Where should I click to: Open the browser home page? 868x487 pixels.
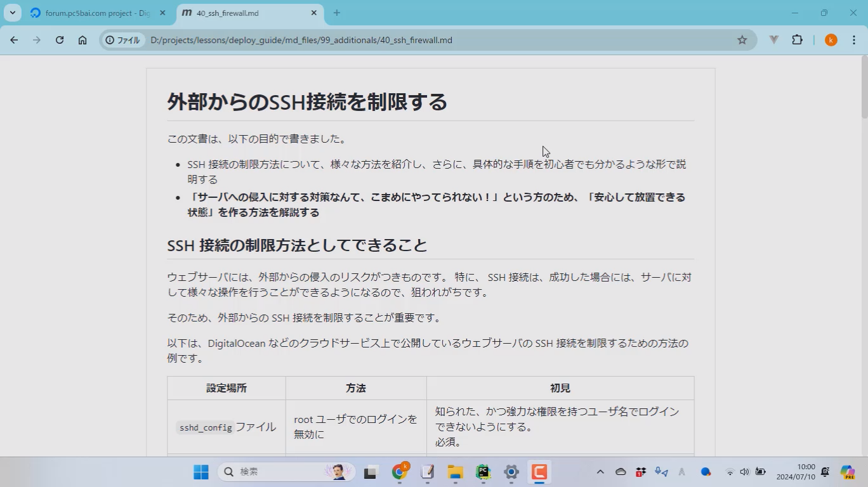[x=82, y=40]
